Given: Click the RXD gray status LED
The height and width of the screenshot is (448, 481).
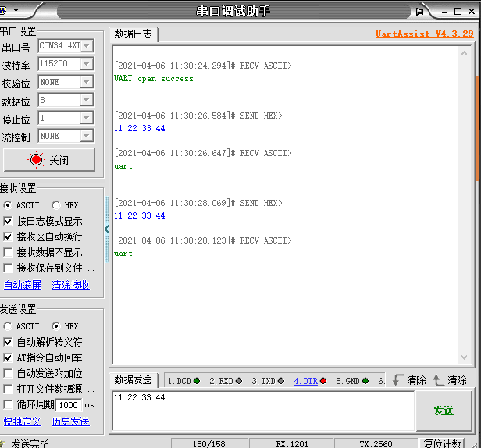Looking at the screenshot, I should tap(239, 381).
